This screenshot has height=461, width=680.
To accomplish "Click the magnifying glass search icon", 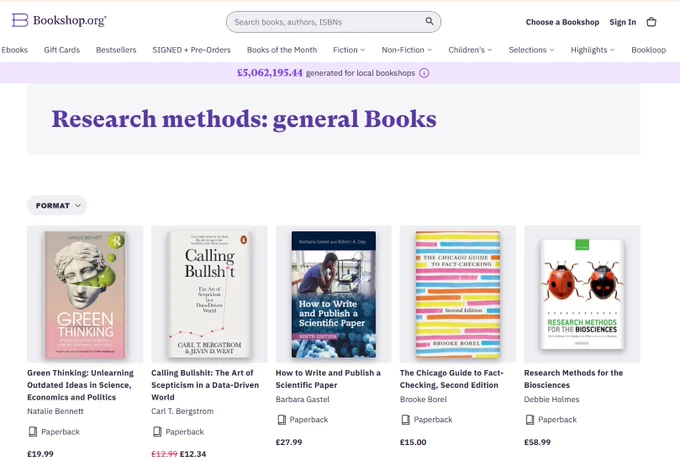I will pos(429,21).
